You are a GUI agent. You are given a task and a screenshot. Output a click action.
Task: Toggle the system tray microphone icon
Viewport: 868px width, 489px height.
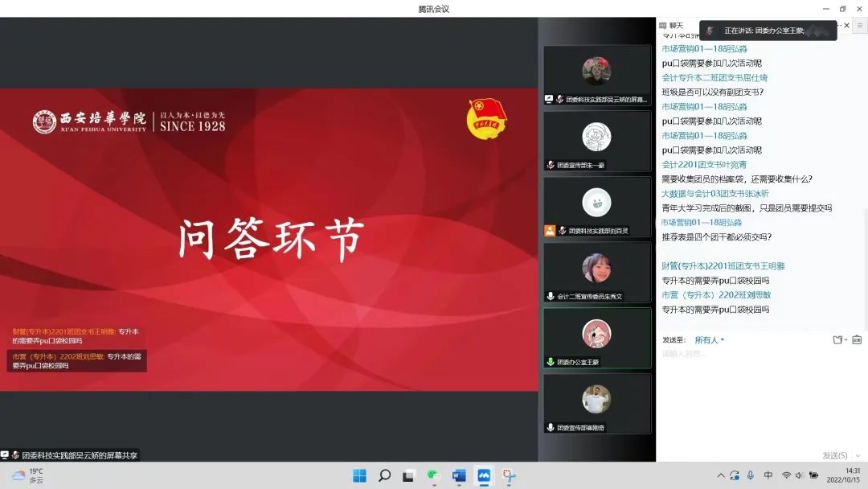(x=751, y=475)
